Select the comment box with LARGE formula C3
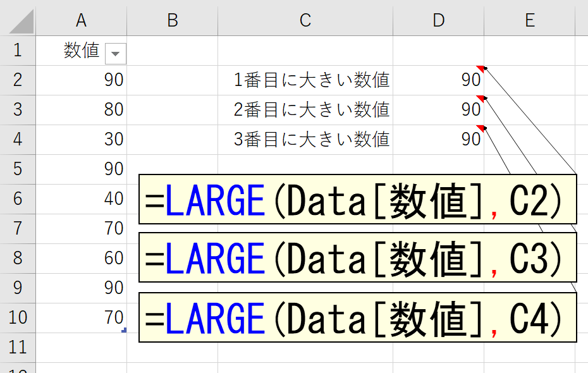 (x=357, y=257)
